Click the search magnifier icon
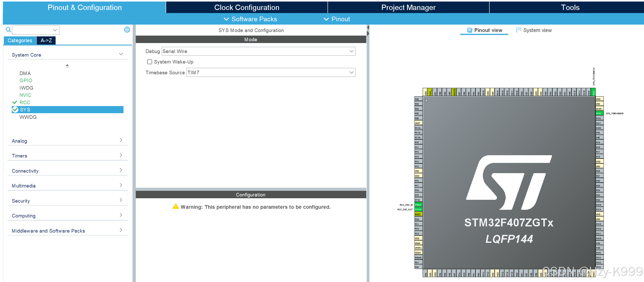644x282 pixels. tap(8, 30)
